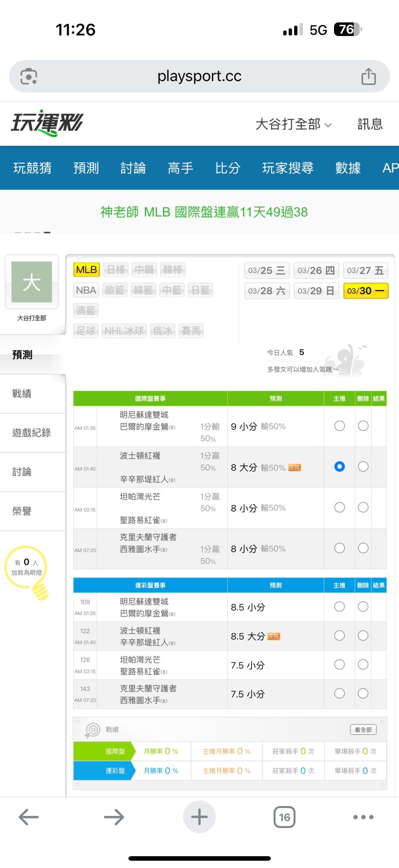Viewport: 399px width, 868px height.
Task: Go forward with the browser forward arrow
Action: [114, 817]
